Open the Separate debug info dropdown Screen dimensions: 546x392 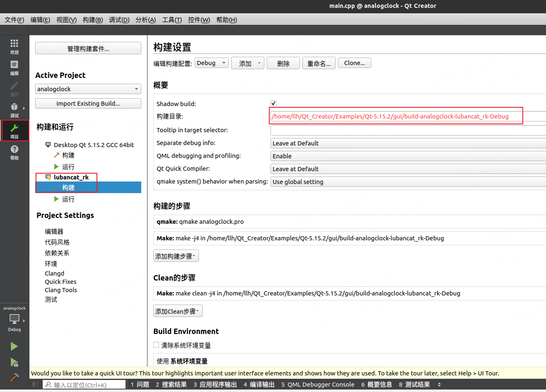tap(408, 143)
